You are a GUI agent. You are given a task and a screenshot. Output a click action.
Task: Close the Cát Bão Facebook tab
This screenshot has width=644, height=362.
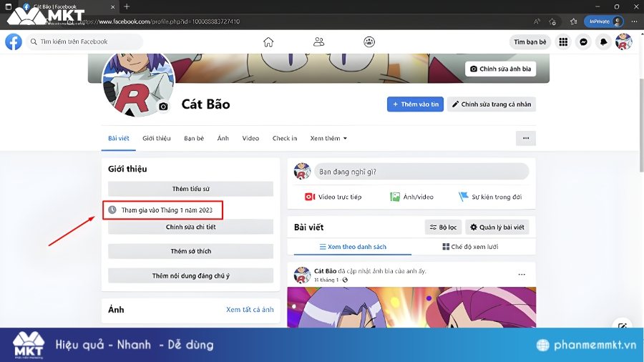113,7
